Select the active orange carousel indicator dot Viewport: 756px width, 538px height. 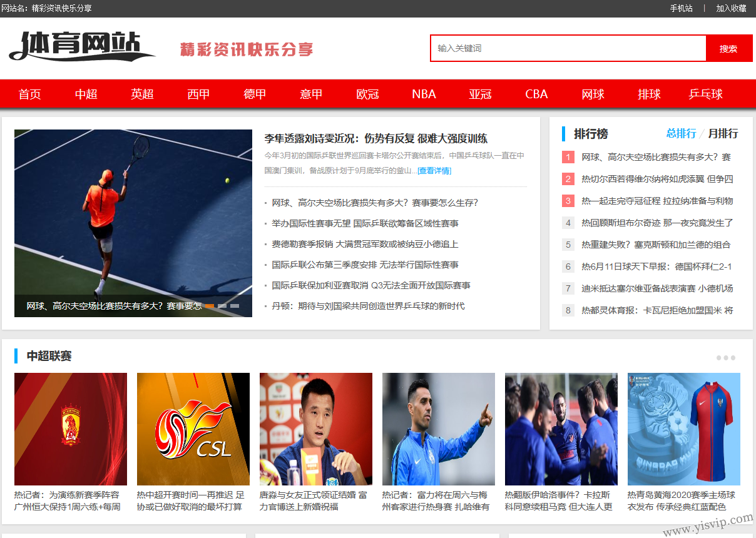coord(210,306)
